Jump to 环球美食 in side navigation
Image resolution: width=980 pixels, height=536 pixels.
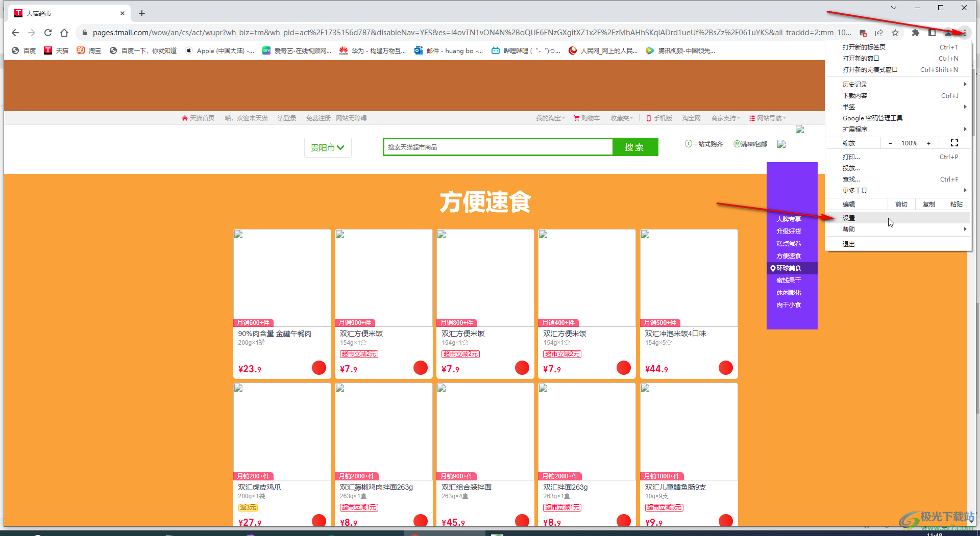tap(792, 268)
